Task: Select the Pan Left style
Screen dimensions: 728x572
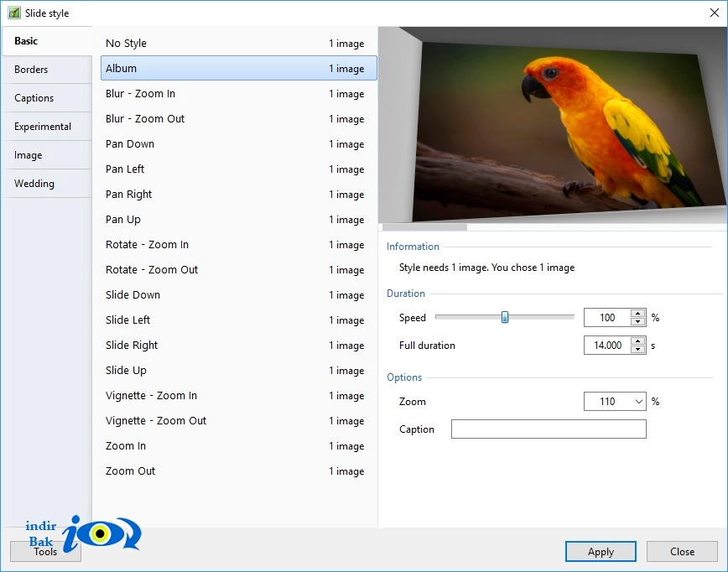Action: (239, 169)
